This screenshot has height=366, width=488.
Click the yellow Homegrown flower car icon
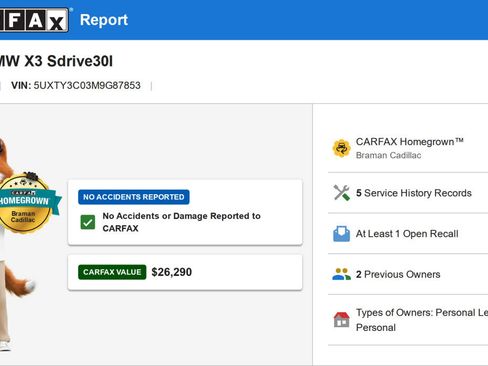click(x=341, y=148)
